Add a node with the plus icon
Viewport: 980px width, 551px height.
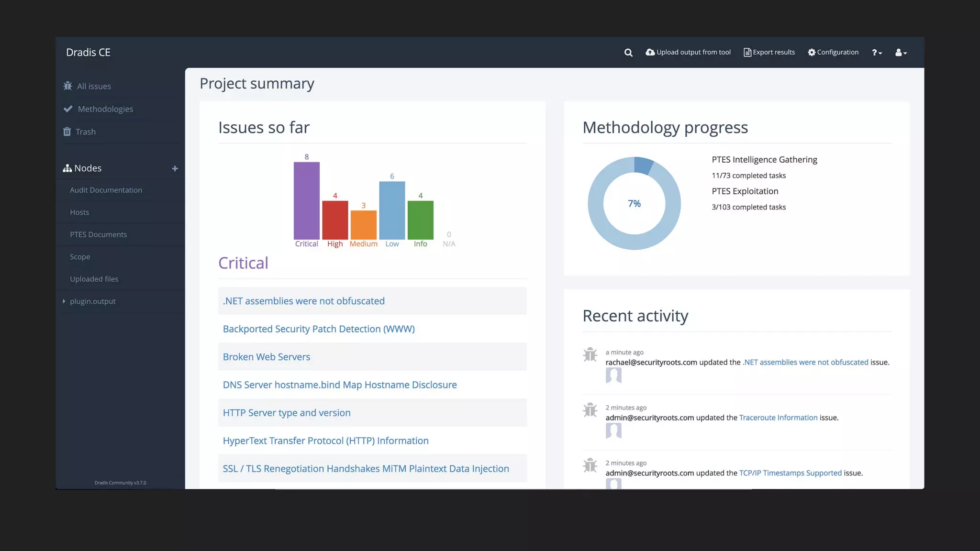[175, 168]
